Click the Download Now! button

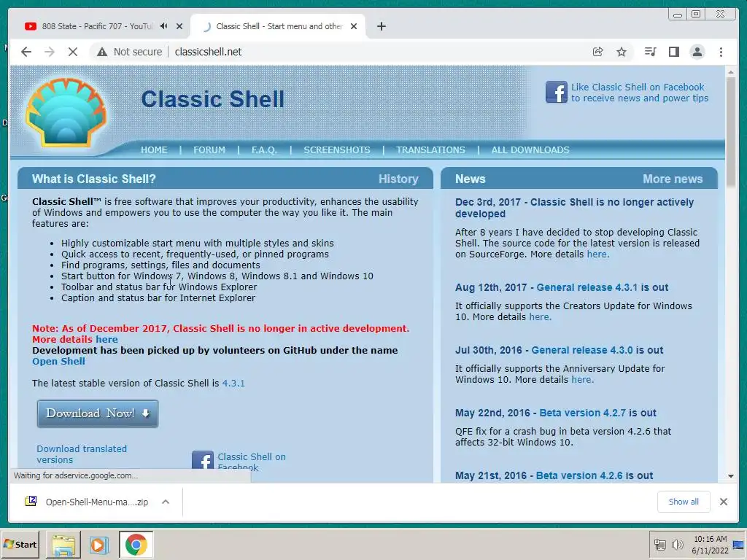pos(98,413)
